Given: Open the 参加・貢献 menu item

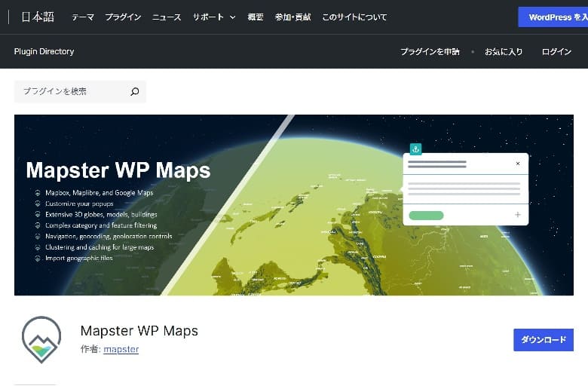Looking at the screenshot, I should (x=293, y=17).
